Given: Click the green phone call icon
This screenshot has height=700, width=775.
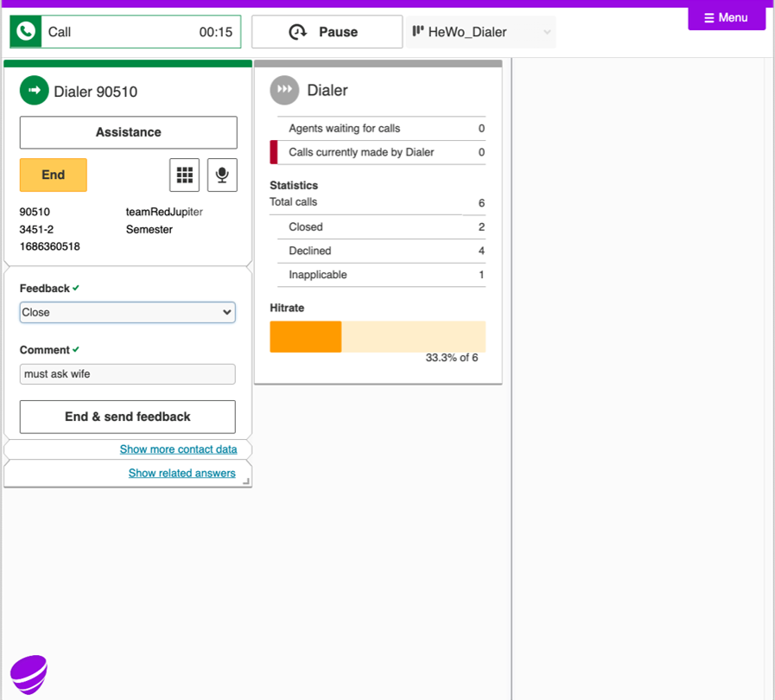Looking at the screenshot, I should 27,32.
